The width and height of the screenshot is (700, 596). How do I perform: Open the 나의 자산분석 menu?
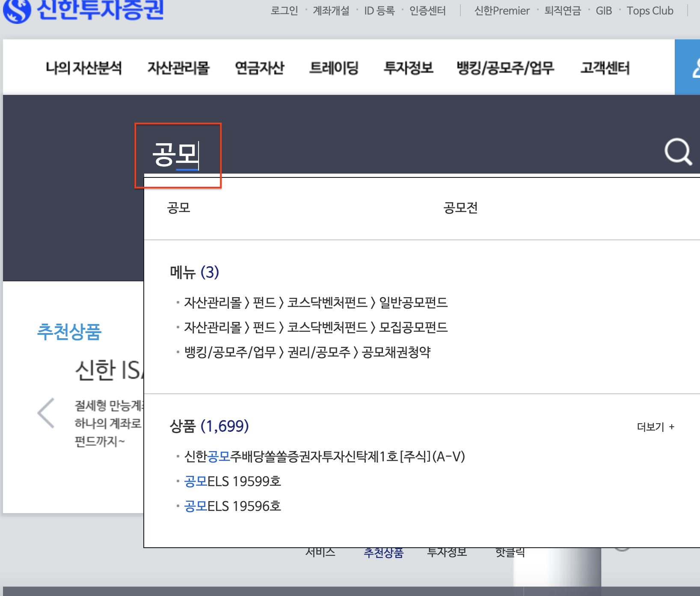pyautogui.click(x=84, y=68)
